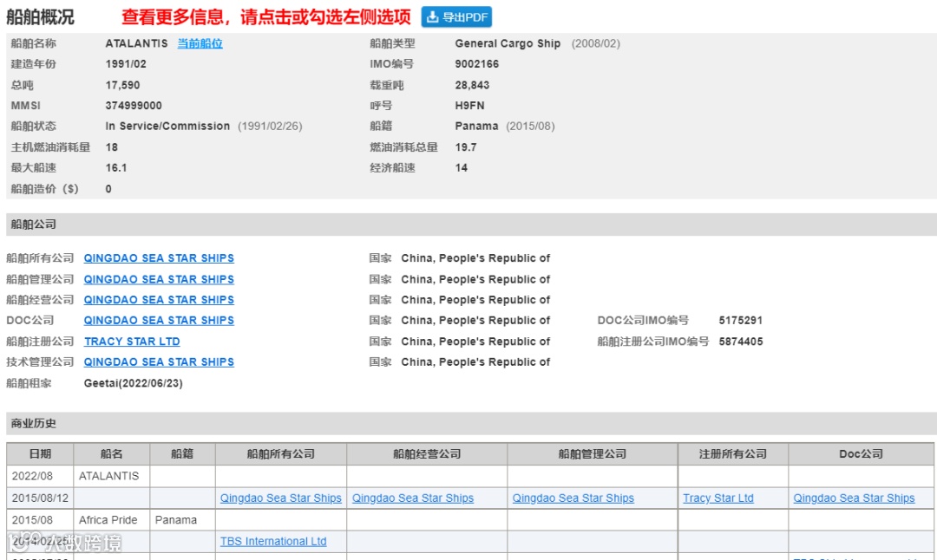Select the charterer text Geetai(2022/06/23)

134,383
